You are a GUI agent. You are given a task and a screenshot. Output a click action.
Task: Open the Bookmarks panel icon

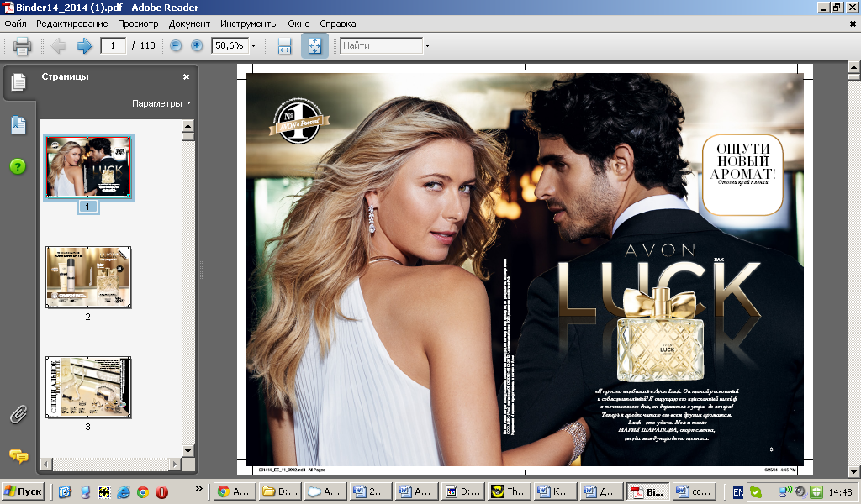(18, 125)
